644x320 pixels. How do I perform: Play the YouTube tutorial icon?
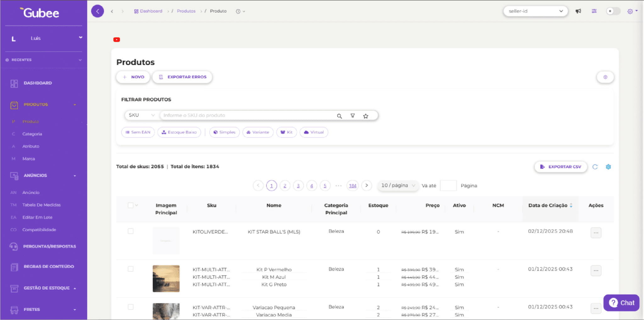click(117, 40)
